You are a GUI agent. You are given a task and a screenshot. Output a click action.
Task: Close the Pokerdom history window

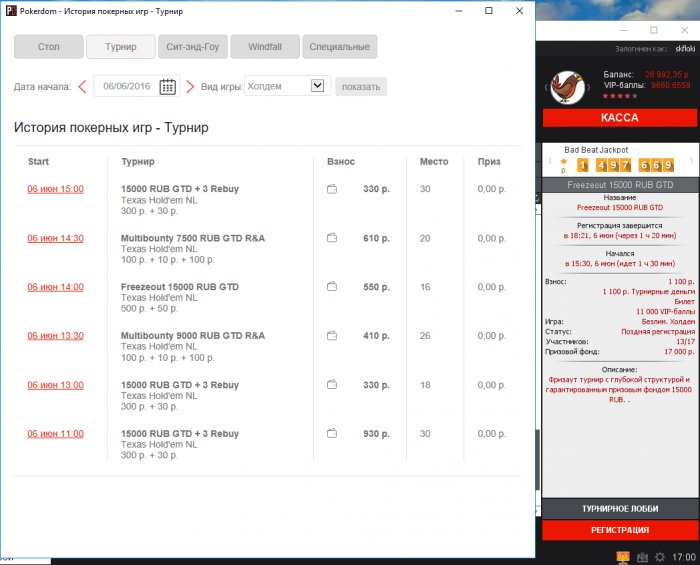coord(519,11)
